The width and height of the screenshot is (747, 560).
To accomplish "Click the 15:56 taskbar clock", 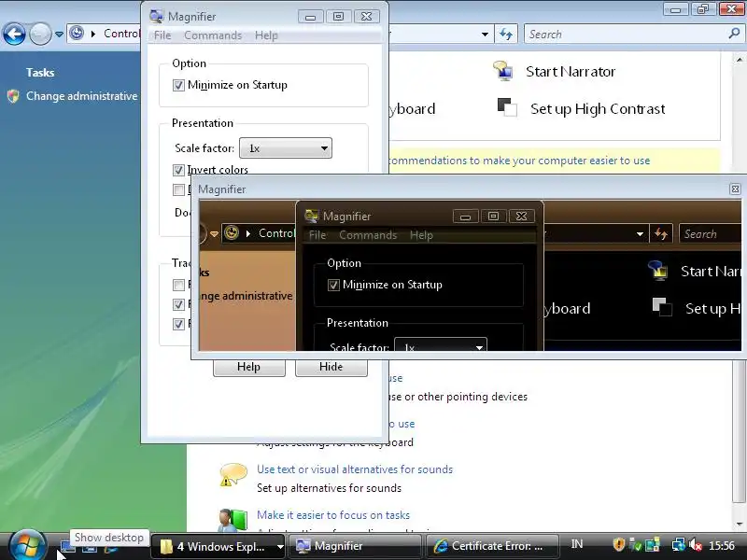I will [x=722, y=545].
